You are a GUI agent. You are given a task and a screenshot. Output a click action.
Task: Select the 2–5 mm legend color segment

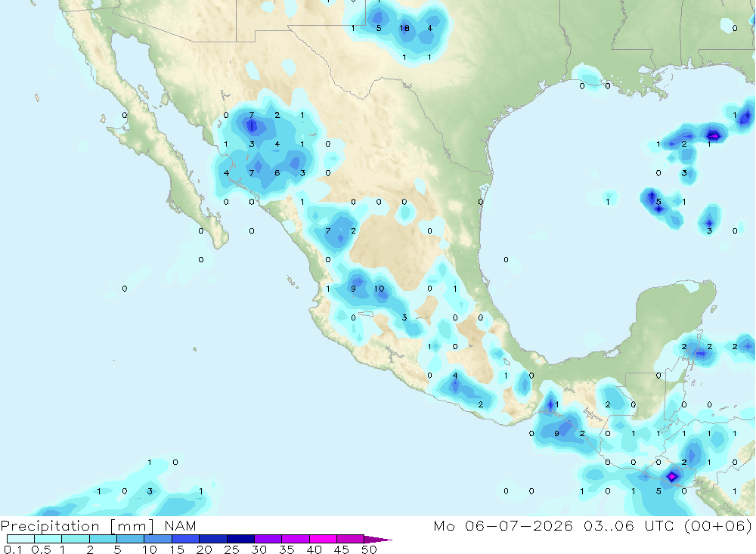click(x=103, y=539)
